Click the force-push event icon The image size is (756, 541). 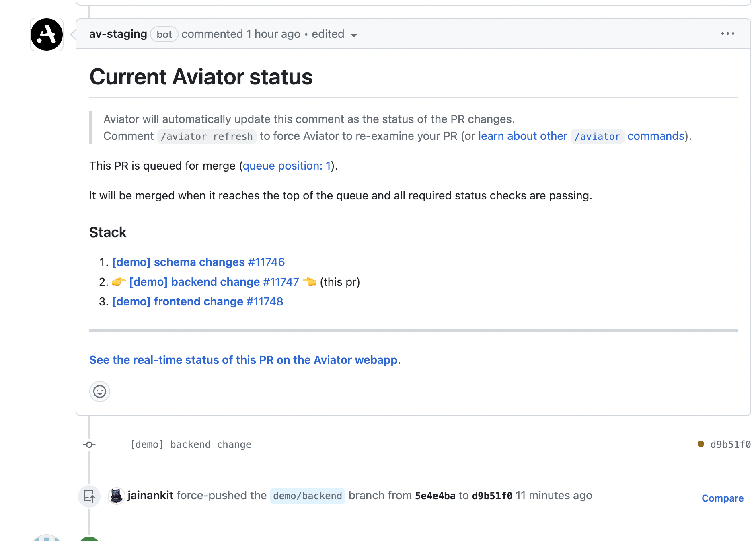pyautogui.click(x=89, y=496)
